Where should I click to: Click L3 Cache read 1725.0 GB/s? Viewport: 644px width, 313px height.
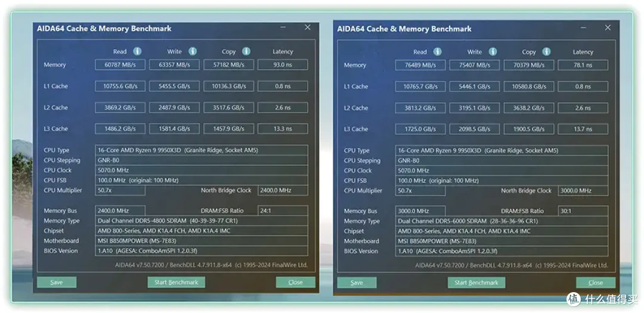point(420,129)
